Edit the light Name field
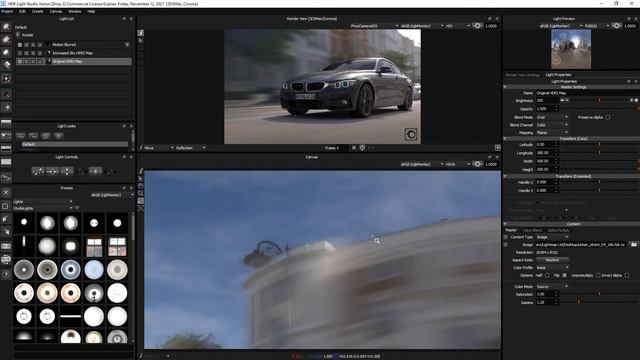This screenshot has width=640, height=360. [587, 93]
